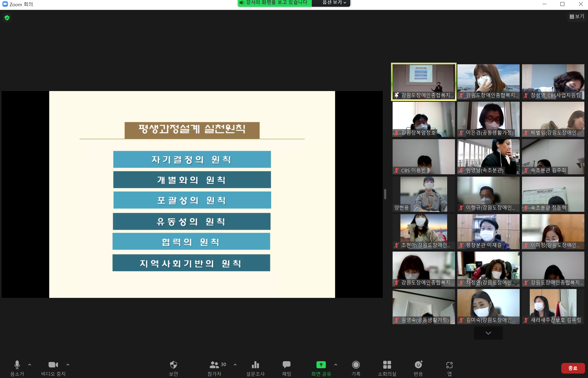The height and width of the screenshot is (378, 588).
Task: Click muted mic icon on 장성영 tile
Action: (526, 95)
